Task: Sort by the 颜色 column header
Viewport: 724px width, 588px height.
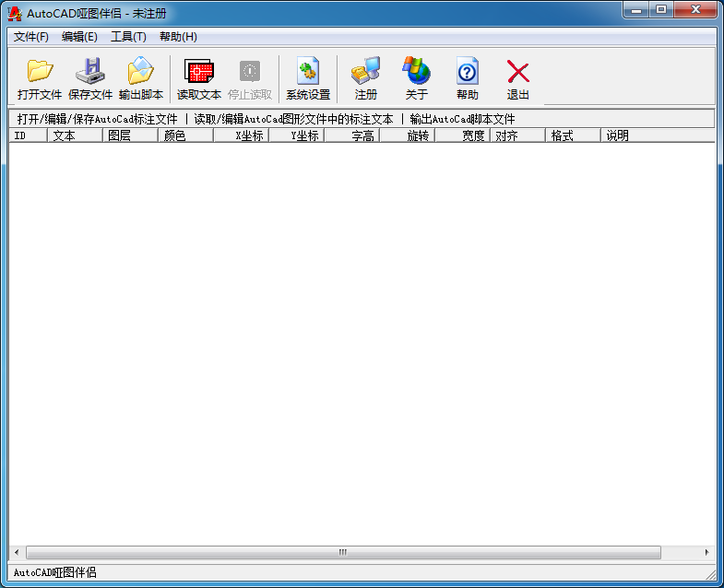Action: point(185,135)
